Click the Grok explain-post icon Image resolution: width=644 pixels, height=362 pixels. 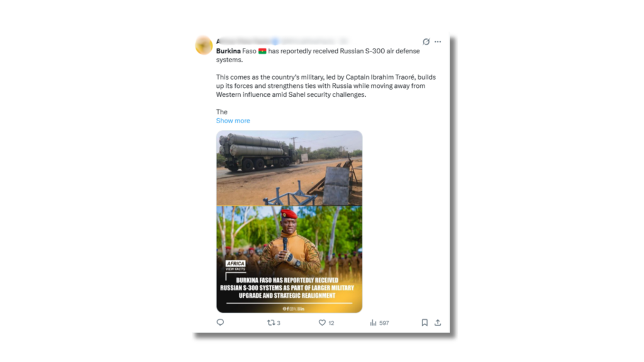426,41
